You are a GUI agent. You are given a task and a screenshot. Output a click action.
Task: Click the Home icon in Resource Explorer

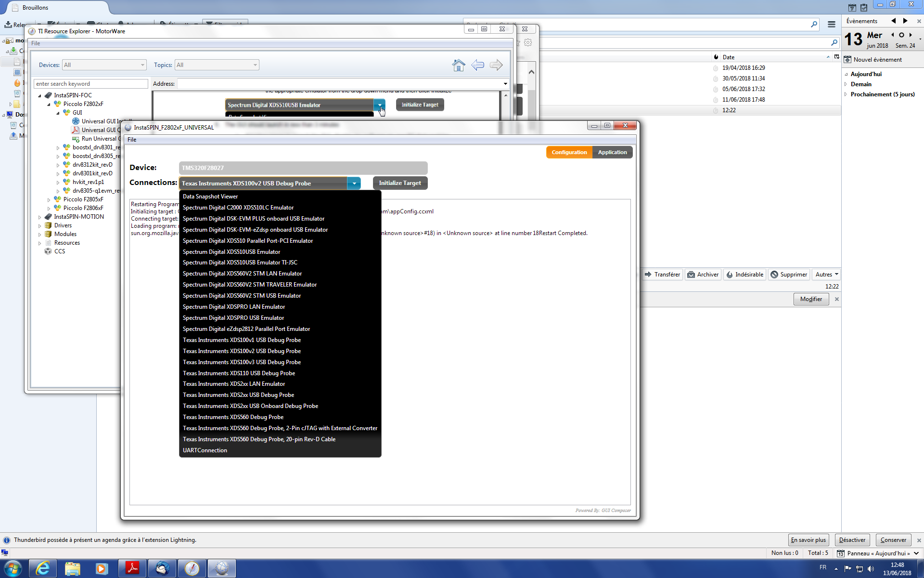pyautogui.click(x=459, y=65)
